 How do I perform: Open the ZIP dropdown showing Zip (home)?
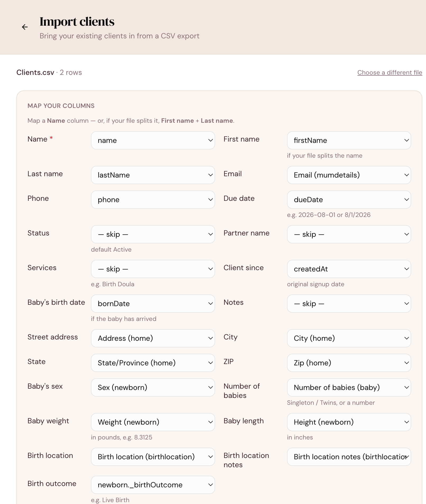pos(349,363)
